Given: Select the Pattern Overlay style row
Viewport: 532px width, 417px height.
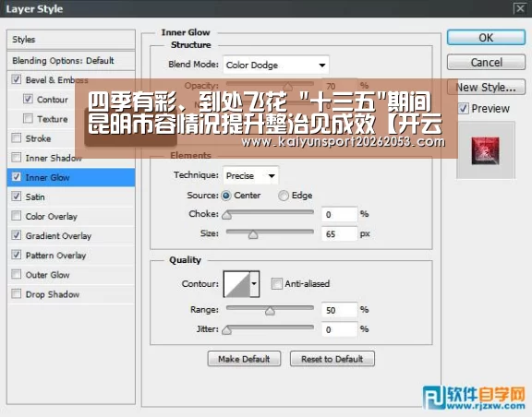Looking at the screenshot, I should pos(71,255).
